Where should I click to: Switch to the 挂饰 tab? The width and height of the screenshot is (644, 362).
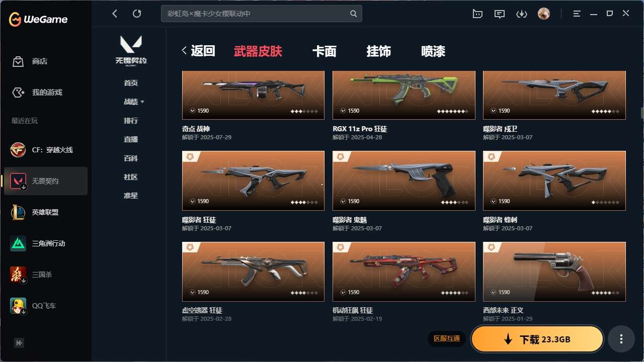pyautogui.click(x=379, y=51)
